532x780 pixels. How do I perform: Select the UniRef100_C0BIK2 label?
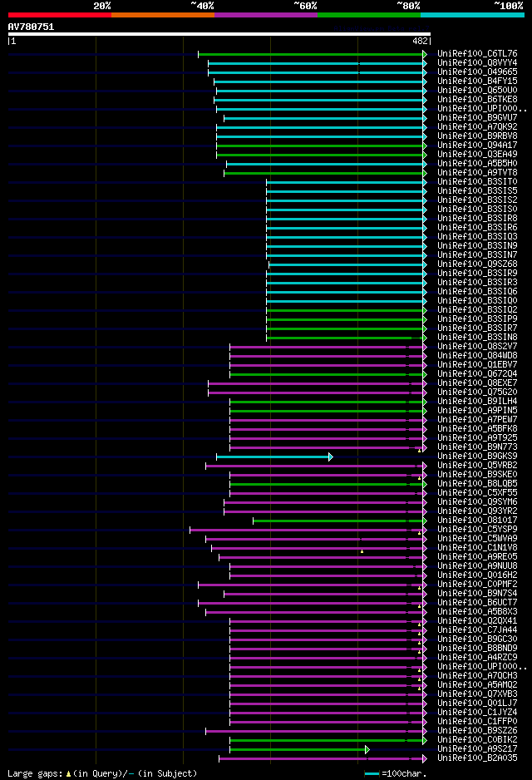click(x=477, y=740)
